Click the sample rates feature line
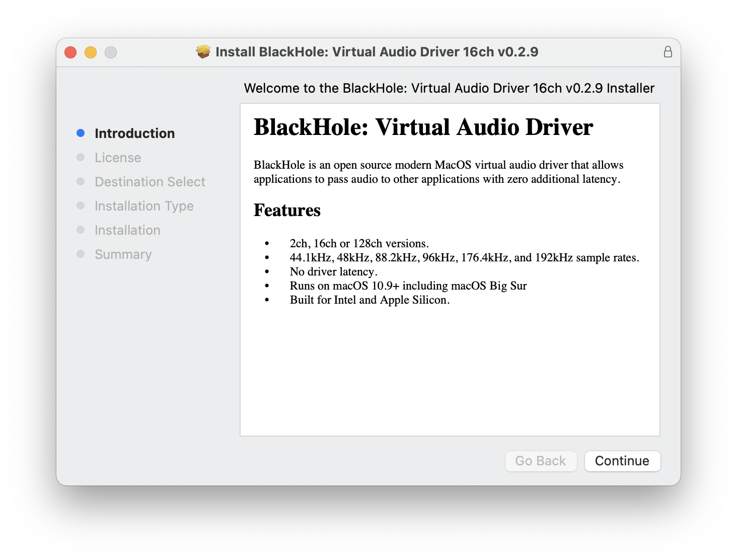The width and height of the screenshot is (737, 560). 465,258
